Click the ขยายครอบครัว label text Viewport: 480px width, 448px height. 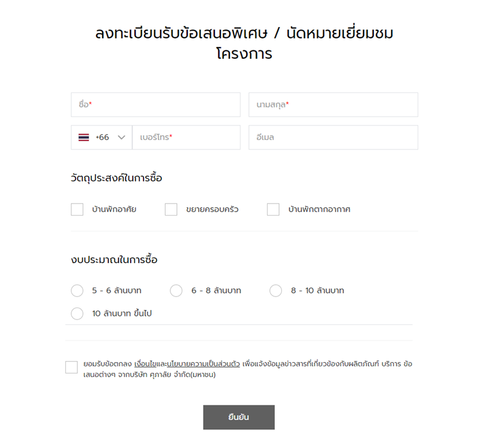click(x=212, y=210)
